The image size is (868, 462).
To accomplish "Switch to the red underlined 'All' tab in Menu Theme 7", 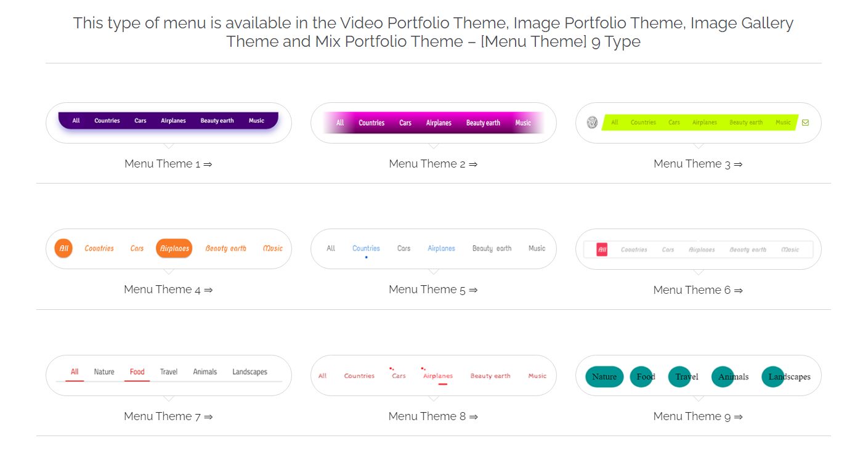I will pyautogui.click(x=75, y=372).
